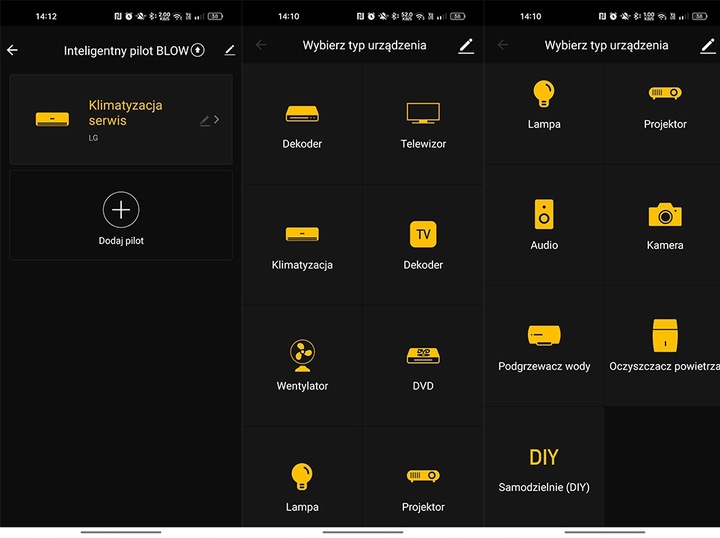Select Oczyszczacz powietrza air purifier
The height and width of the screenshot is (538, 720).
click(x=664, y=345)
